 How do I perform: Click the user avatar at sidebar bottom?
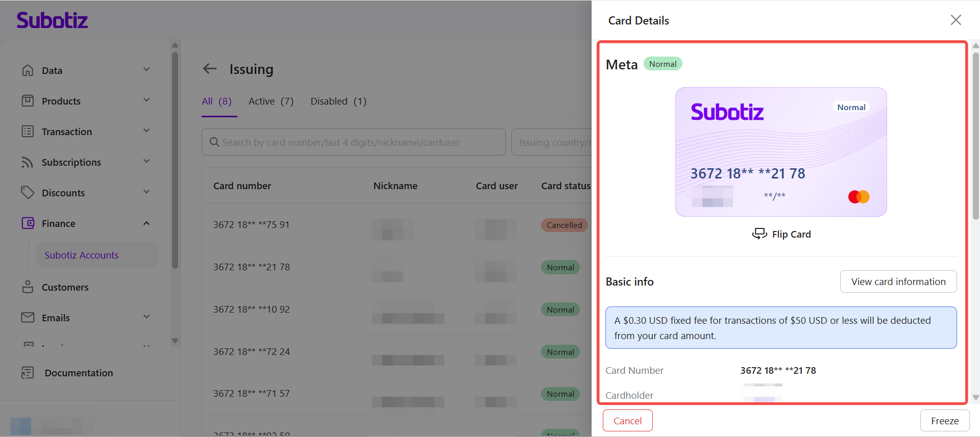coord(20,426)
